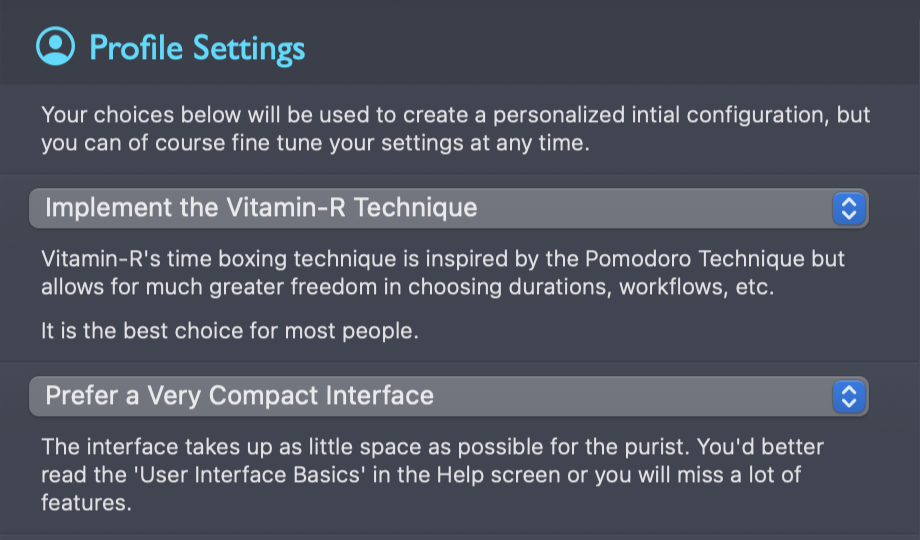Click the line starting "read the 'User Interface Basics'"
920x540 pixels.
[420, 475]
